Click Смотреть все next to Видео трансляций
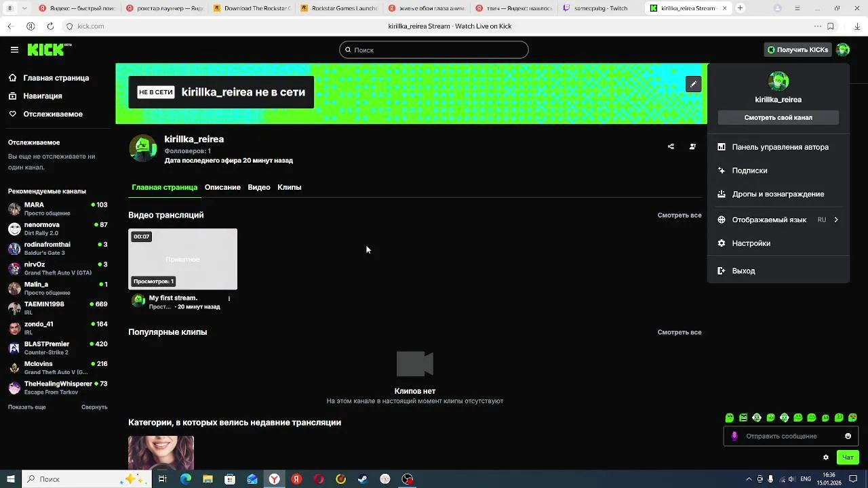Screen dimensions: 868x488 point(679,215)
